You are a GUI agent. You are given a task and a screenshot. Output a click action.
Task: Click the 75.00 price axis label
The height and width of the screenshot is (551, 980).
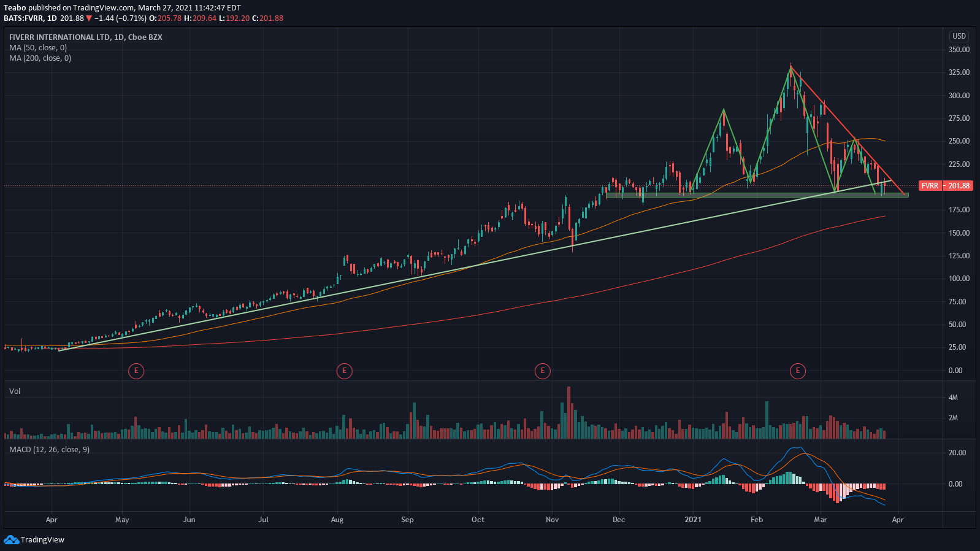957,302
